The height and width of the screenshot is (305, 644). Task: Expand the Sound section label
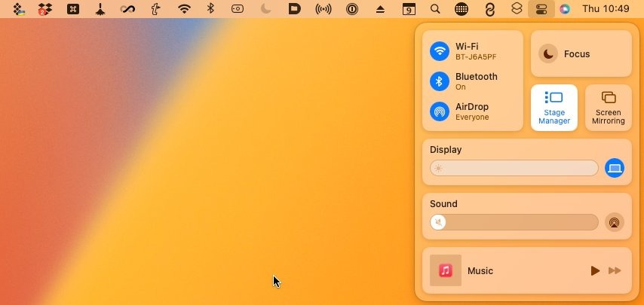coord(443,204)
